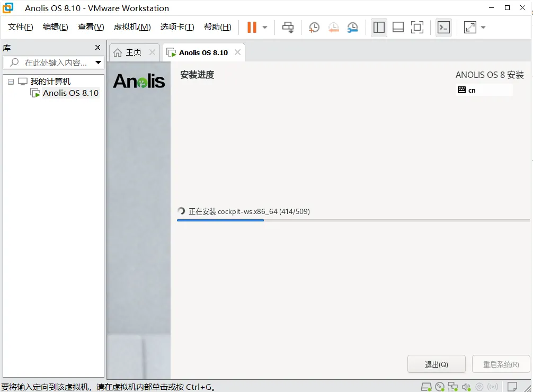Click the loading spinner next to install status
The width and height of the screenshot is (533, 392).
tap(182, 211)
